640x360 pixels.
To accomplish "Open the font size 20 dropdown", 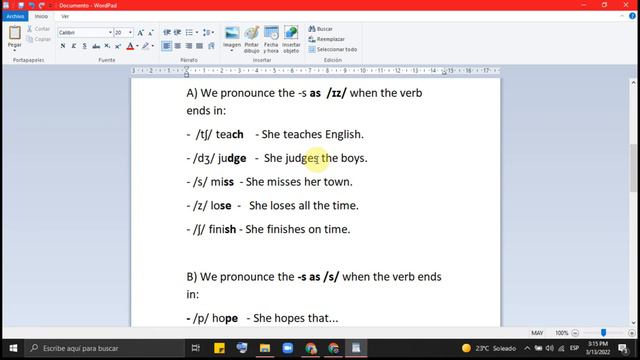I will (x=130, y=32).
